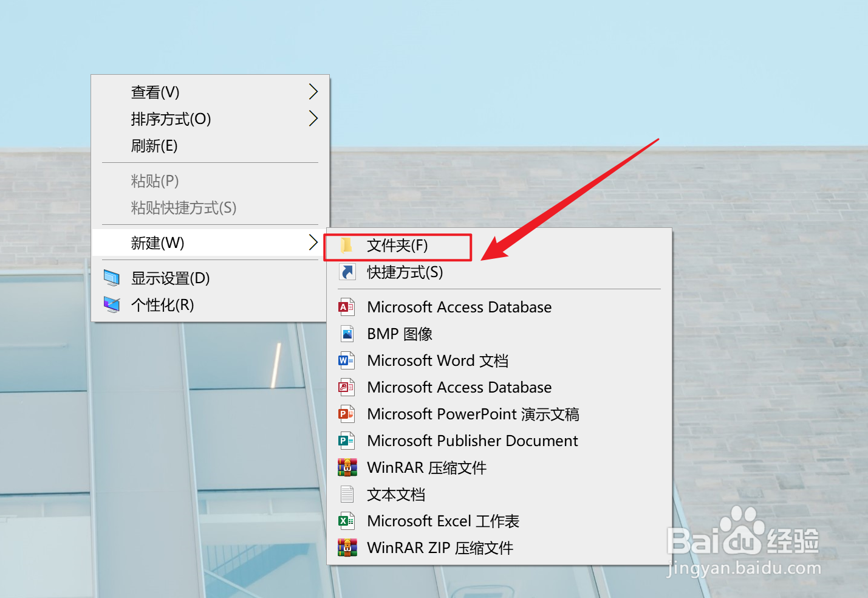Image resolution: width=868 pixels, height=598 pixels.
Task: Create new Microsoft Word 文档
Action: click(499, 360)
